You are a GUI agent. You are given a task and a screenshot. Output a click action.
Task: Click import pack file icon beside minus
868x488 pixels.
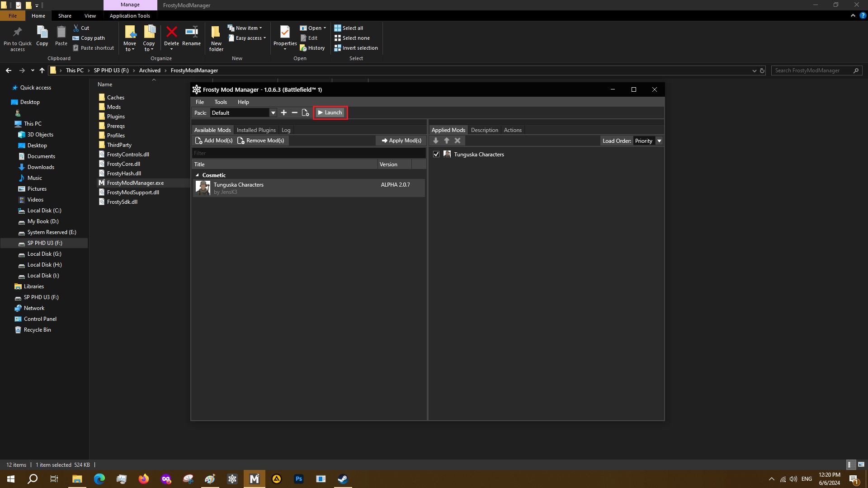306,113
